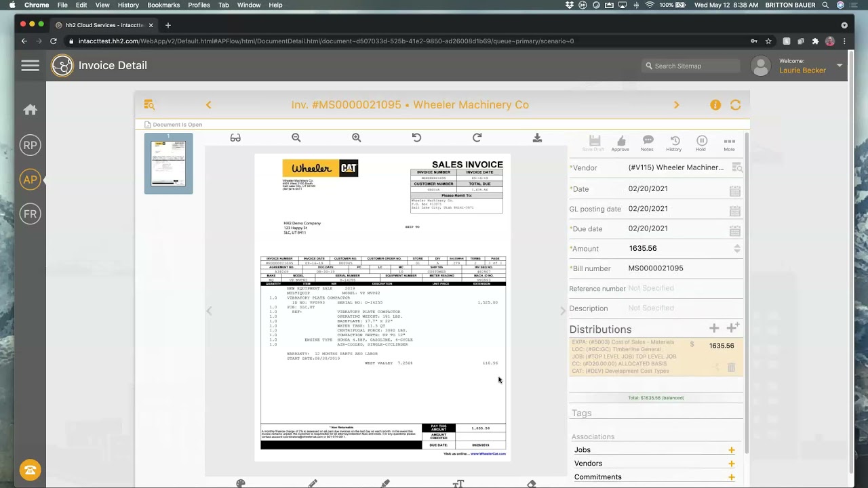The width and height of the screenshot is (868, 488).
Task: Click the orange info icon
Action: 715,105
